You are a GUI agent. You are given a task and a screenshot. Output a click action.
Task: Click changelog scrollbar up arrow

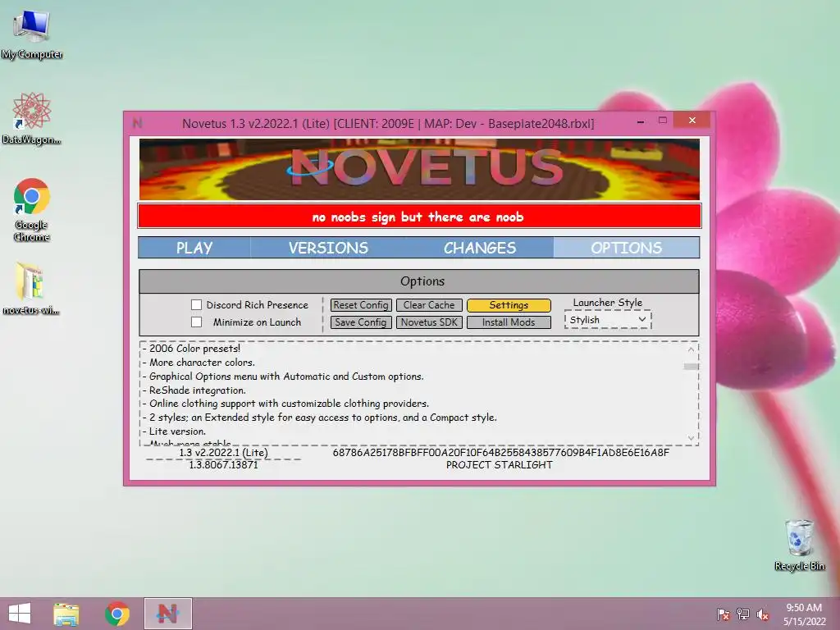[691, 349]
